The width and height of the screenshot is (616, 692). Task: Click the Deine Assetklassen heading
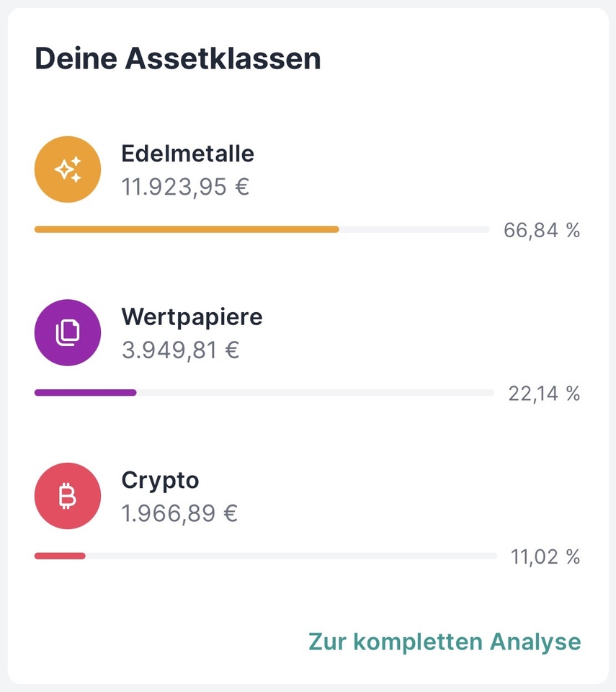(x=177, y=58)
